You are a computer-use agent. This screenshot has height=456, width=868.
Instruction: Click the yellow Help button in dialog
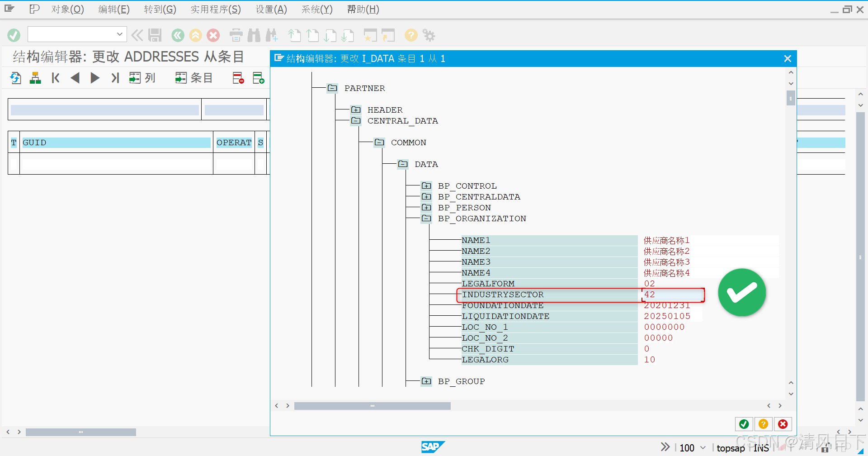pos(763,424)
